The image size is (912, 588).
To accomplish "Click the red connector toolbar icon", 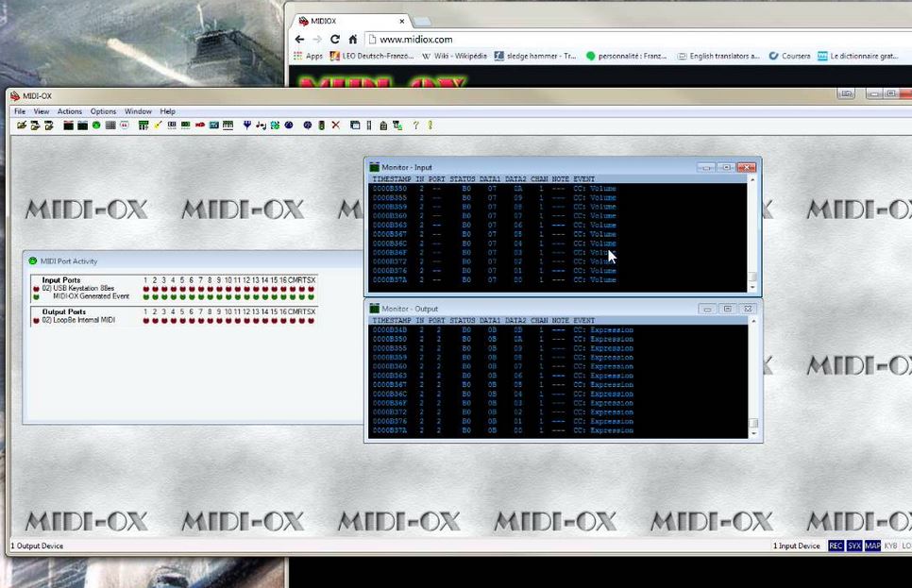I will tap(200, 125).
